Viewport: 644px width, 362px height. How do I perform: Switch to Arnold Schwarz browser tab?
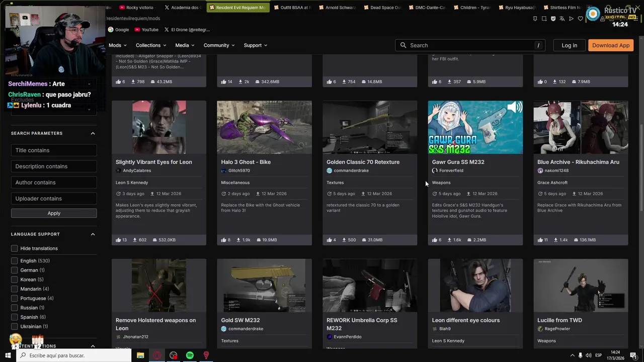point(337,8)
